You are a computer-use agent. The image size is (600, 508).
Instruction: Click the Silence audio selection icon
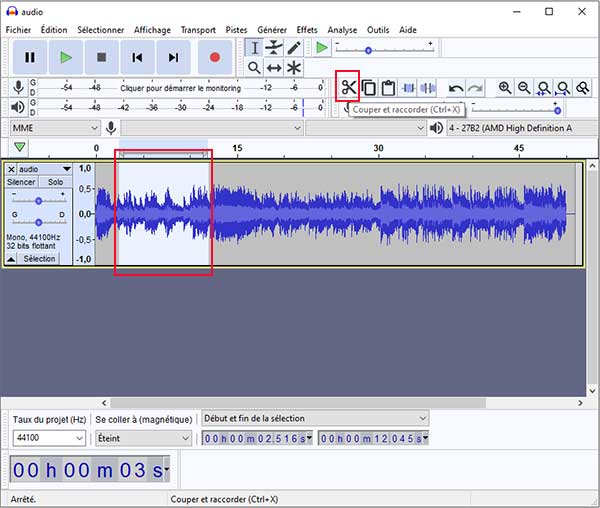tap(428, 88)
